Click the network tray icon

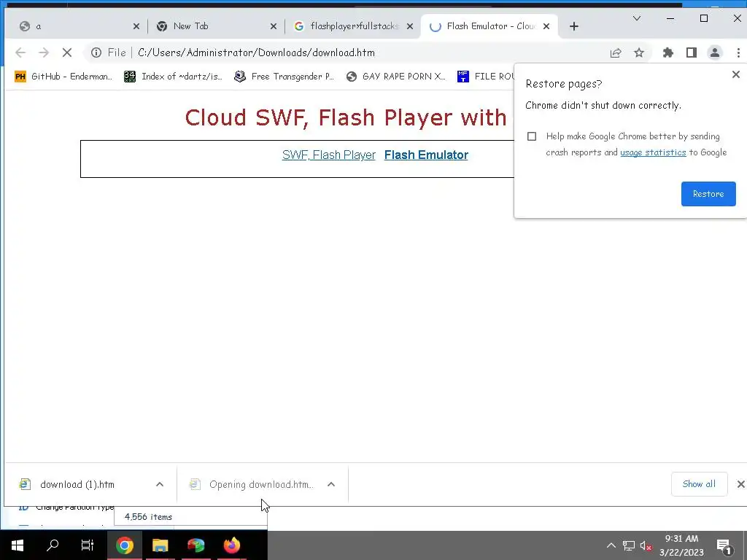(628, 545)
